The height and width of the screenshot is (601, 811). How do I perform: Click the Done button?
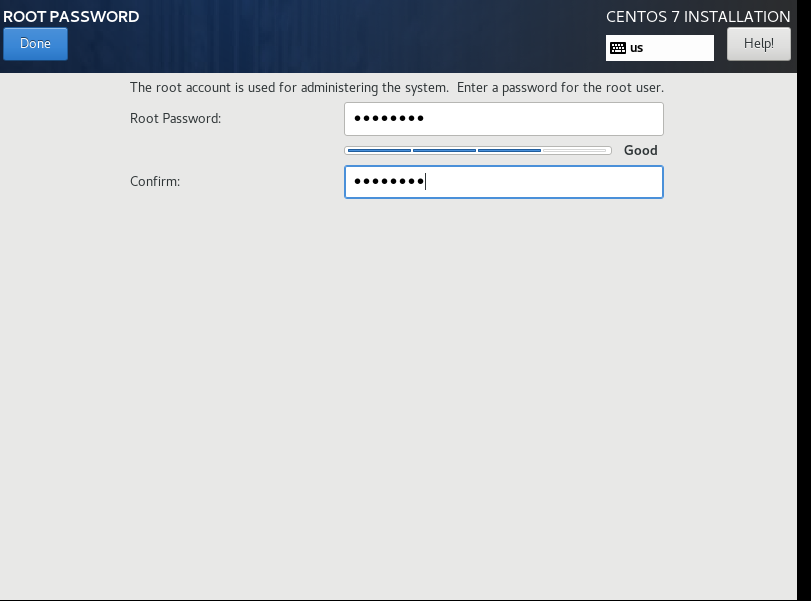[x=35, y=44]
